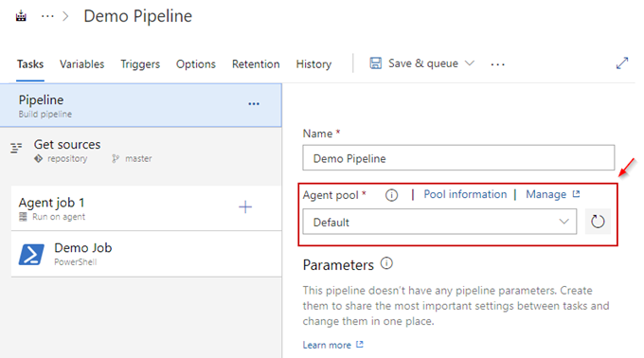This screenshot has width=644, height=358.
Task: Refresh the agent pool list
Action: tap(598, 222)
